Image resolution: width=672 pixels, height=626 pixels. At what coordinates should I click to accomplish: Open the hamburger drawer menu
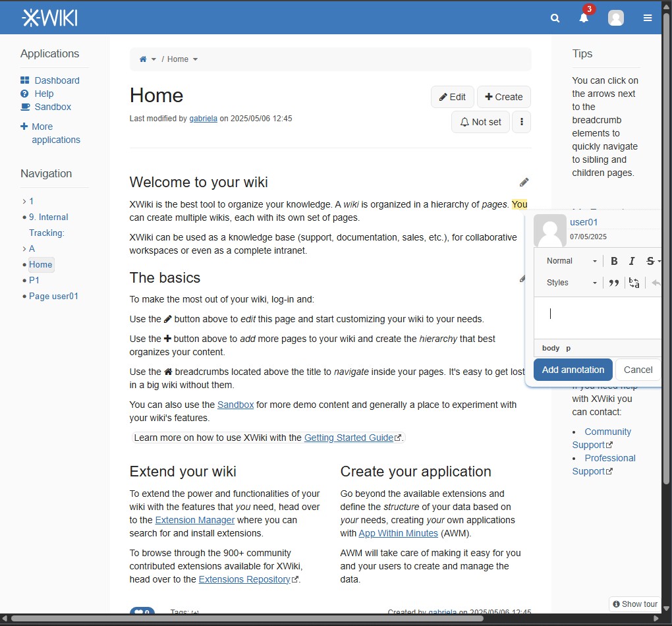pos(648,18)
